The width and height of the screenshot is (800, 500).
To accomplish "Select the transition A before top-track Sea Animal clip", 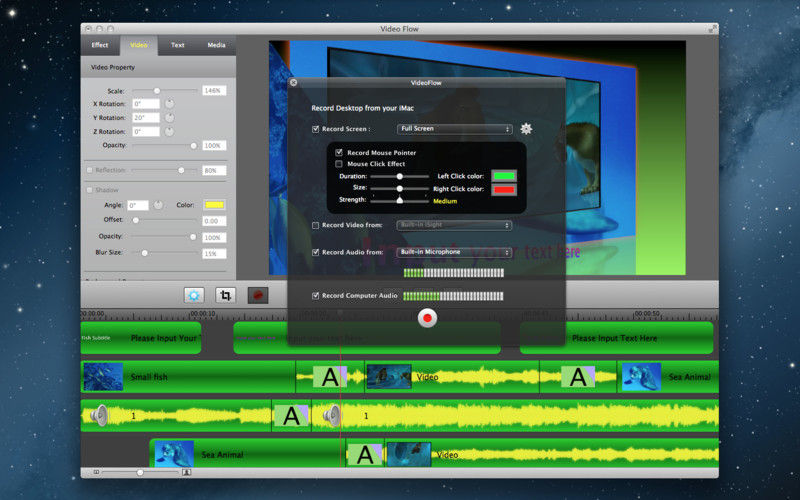I will [578, 377].
